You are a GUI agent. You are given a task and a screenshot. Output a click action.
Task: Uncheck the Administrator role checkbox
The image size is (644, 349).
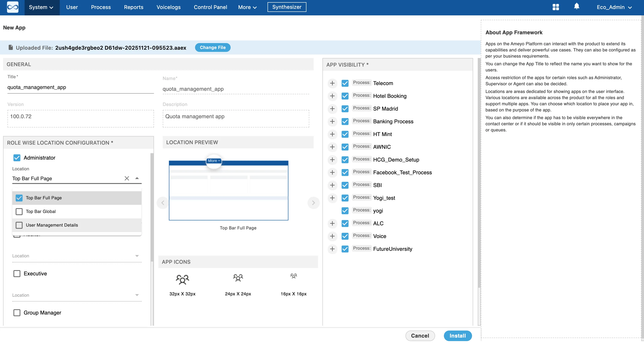point(17,158)
